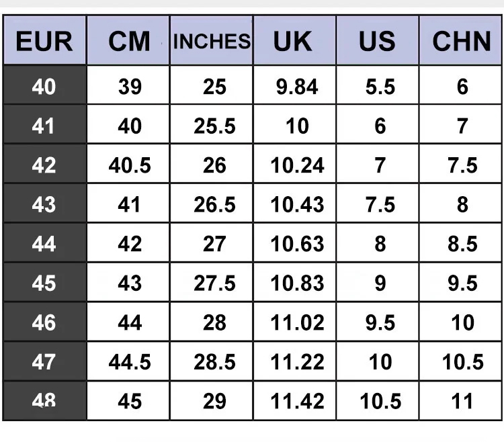Click the CM column header

tap(129, 42)
